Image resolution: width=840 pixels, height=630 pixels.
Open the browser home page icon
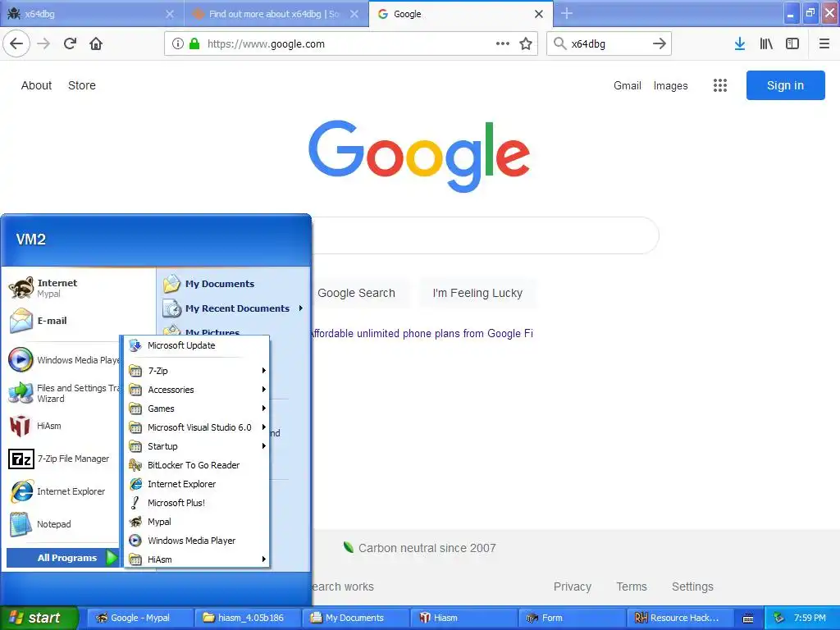pos(96,44)
